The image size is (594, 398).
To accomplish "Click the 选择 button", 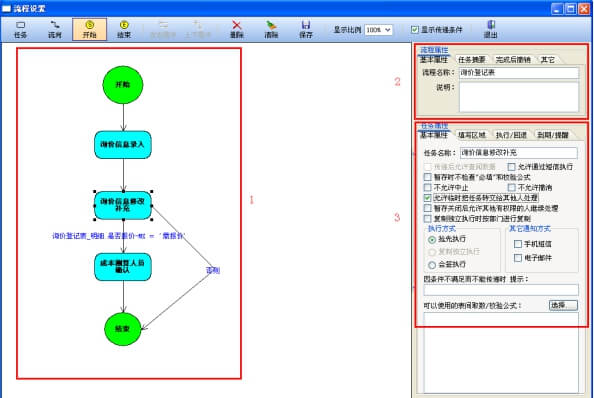I will [563, 305].
